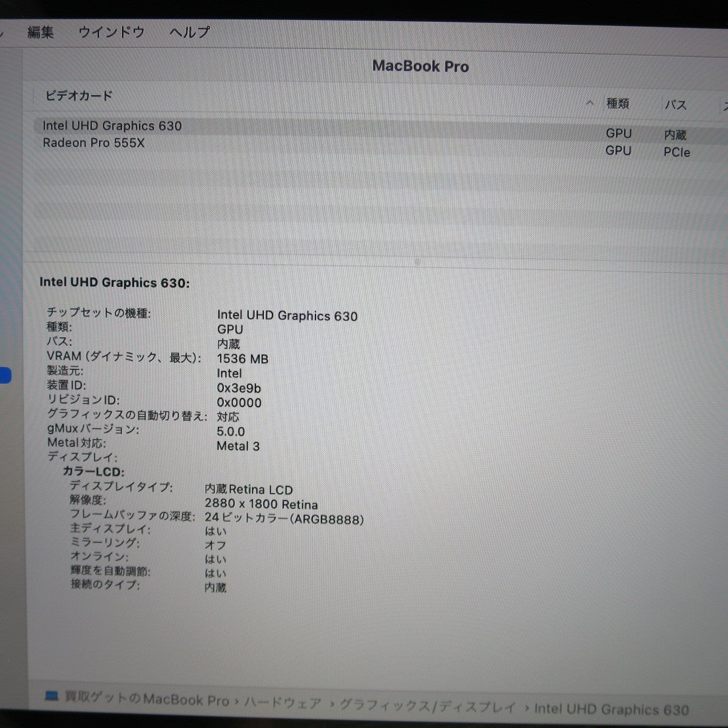Open the ヘルプ menu
This screenshot has height=728, width=728.
[x=189, y=32]
